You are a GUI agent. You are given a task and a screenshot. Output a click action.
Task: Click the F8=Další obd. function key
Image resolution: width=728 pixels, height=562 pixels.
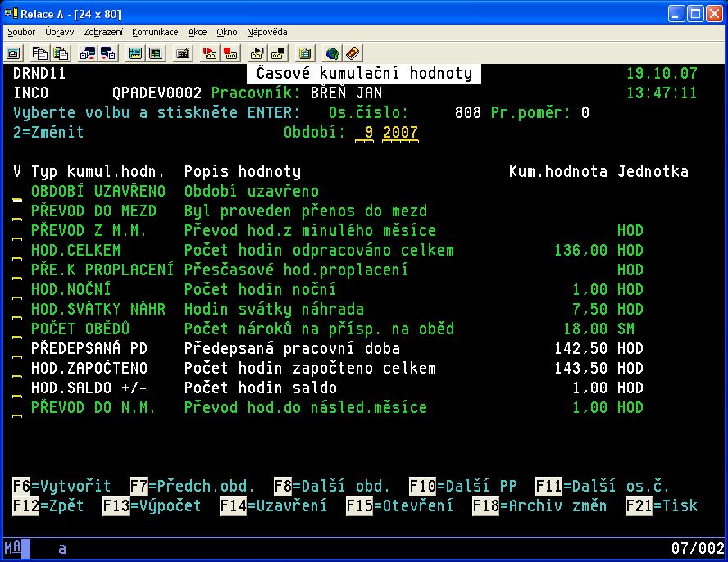[330, 486]
